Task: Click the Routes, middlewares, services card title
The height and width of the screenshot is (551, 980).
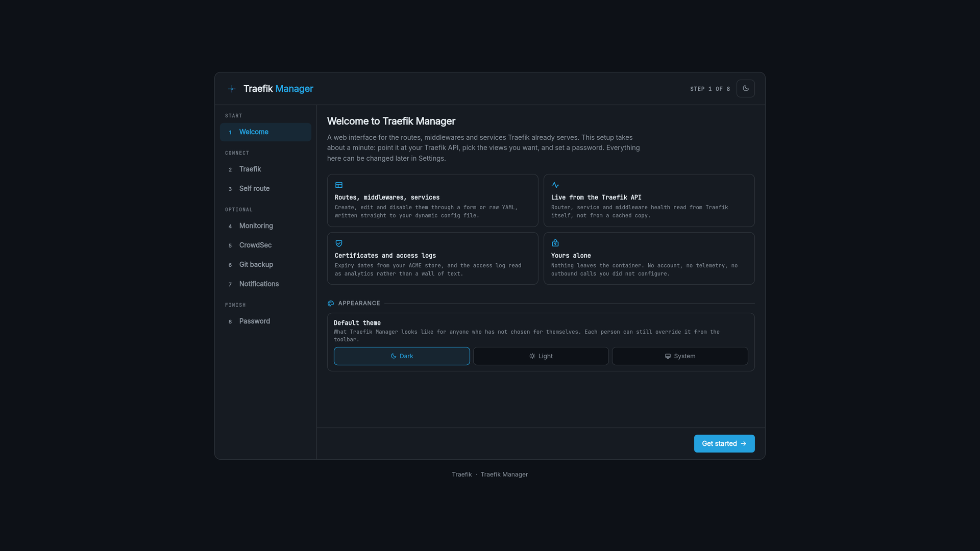Action: point(387,197)
